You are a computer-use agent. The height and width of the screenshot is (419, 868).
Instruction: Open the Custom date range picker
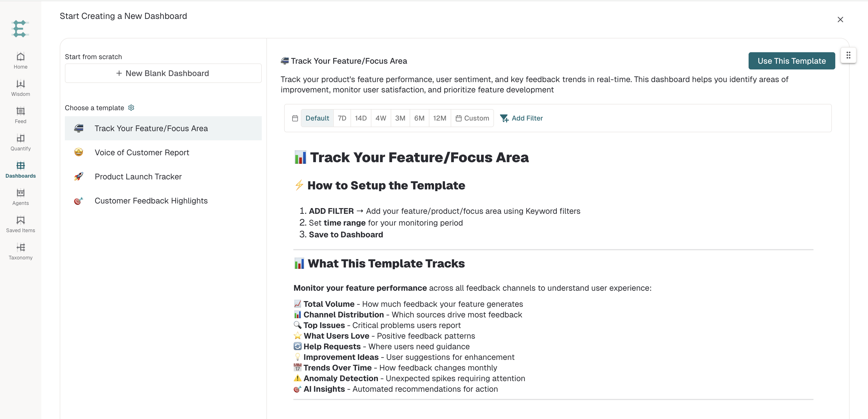point(472,118)
